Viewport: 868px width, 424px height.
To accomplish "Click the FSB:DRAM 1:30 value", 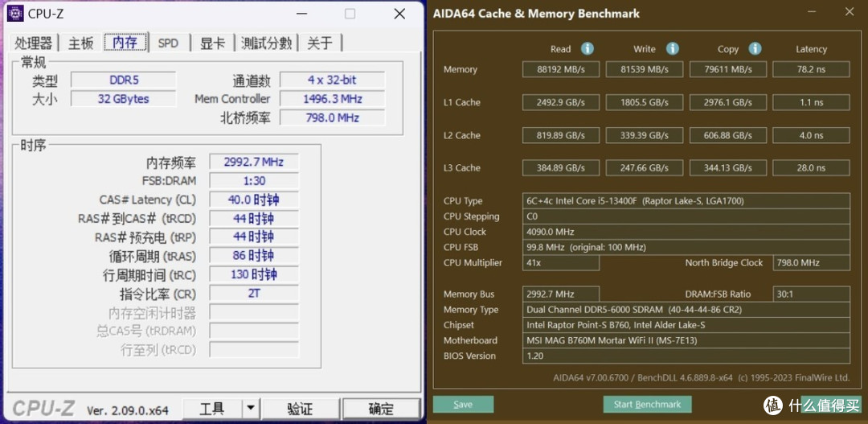I will pyautogui.click(x=253, y=181).
